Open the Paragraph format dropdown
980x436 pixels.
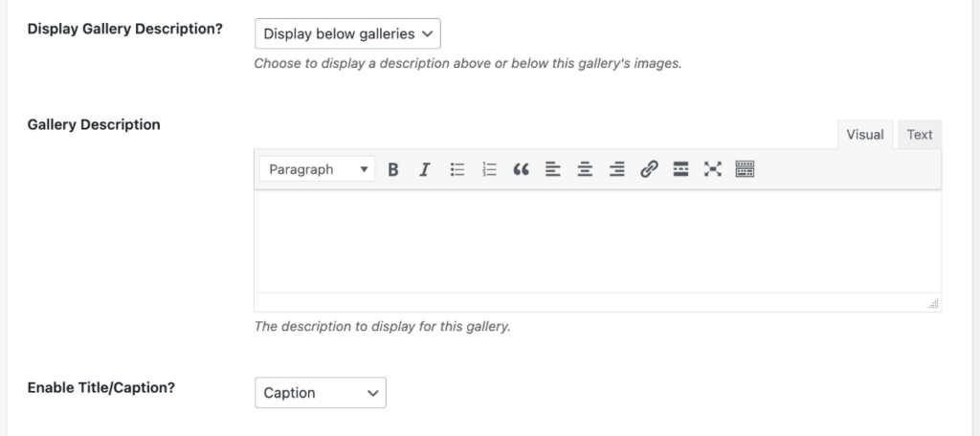click(x=318, y=169)
